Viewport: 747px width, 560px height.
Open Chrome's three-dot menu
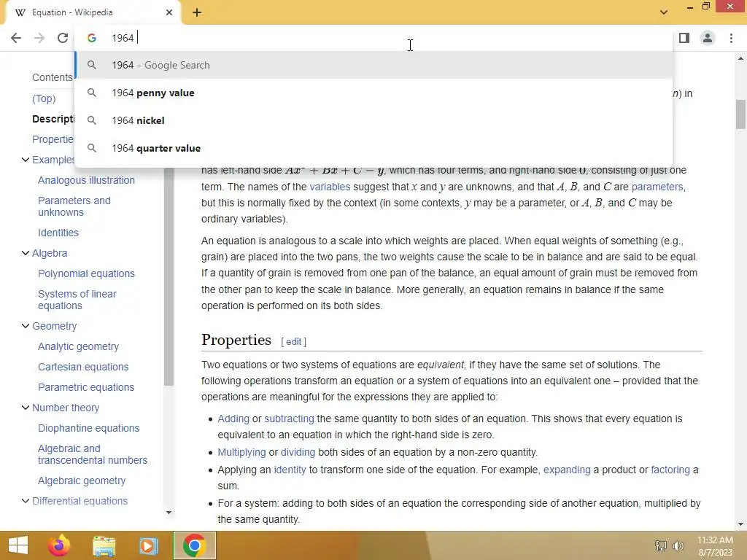(731, 38)
